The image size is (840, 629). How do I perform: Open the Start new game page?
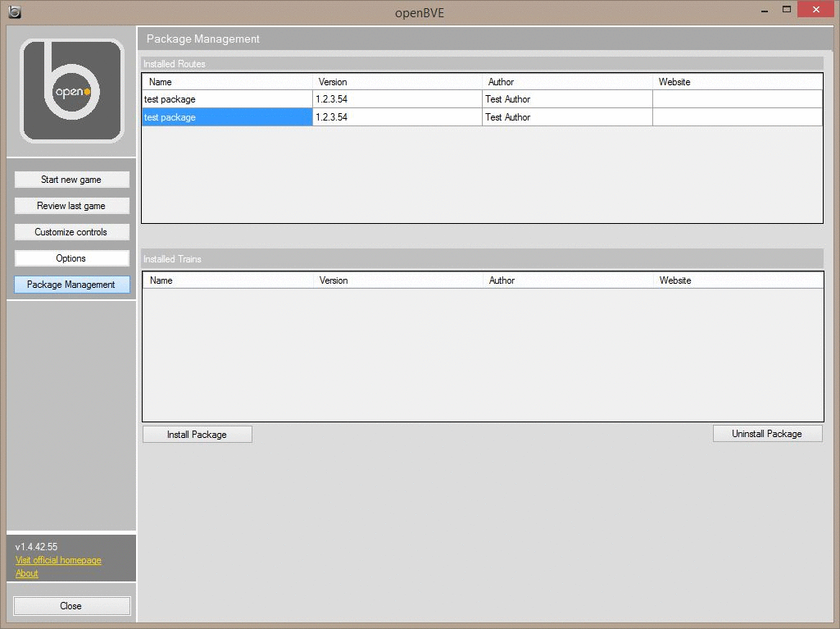coord(72,180)
